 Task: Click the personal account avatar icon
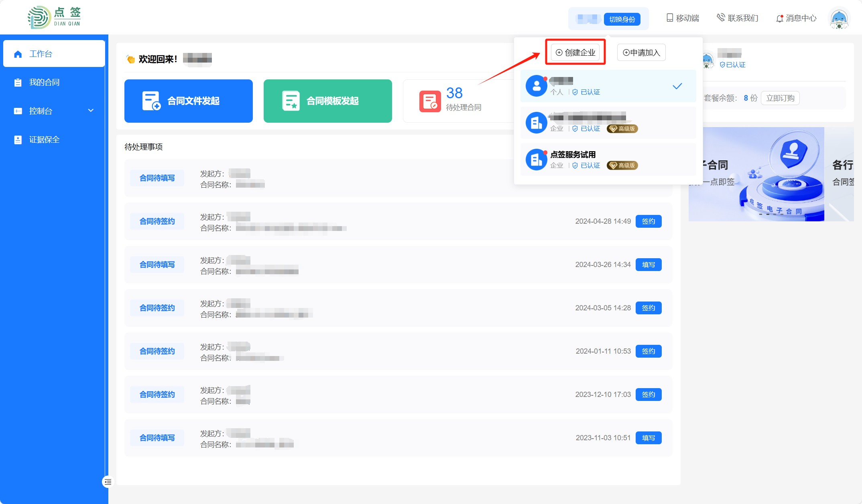(x=536, y=86)
